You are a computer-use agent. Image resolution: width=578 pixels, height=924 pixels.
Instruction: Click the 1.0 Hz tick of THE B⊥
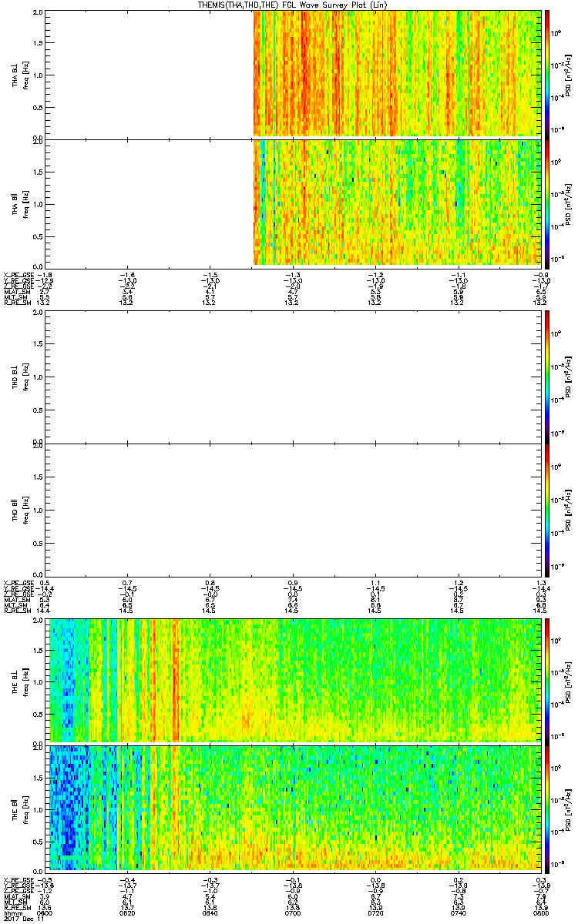[x=38, y=682]
